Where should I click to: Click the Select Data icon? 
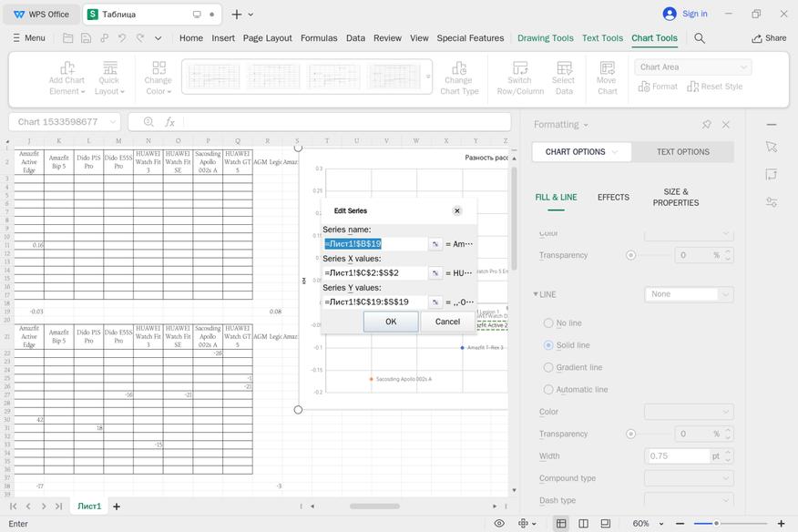coord(564,67)
